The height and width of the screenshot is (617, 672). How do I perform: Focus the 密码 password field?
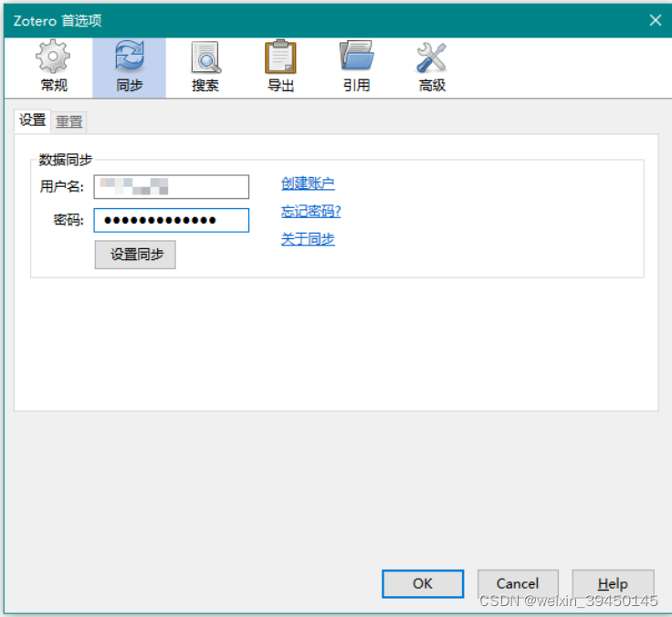coord(172,220)
